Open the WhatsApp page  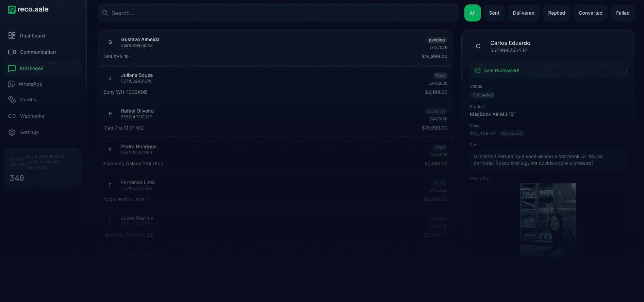click(43, 84)
